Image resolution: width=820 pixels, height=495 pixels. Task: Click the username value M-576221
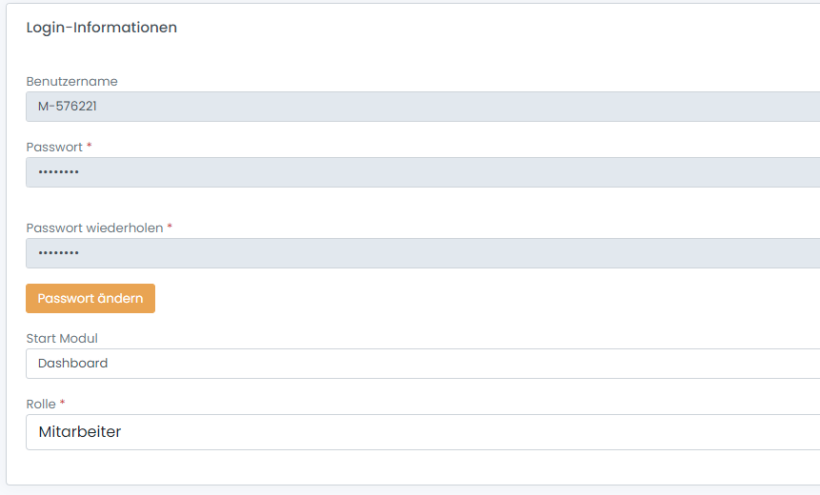point(67,107)
